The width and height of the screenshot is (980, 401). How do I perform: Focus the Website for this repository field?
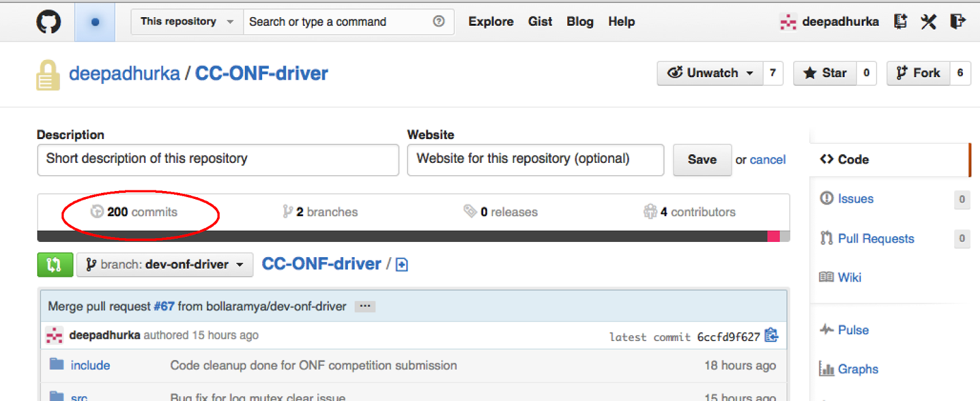535,160
